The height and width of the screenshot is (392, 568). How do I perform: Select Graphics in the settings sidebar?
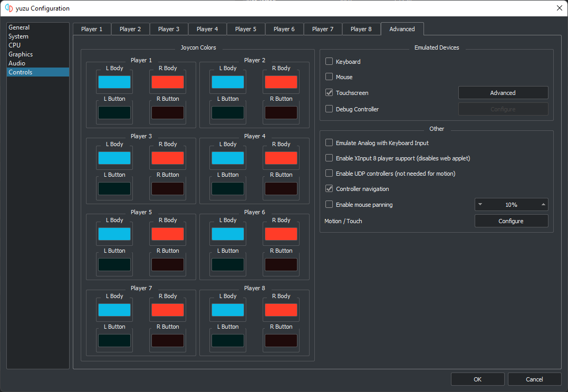[21, 54]
